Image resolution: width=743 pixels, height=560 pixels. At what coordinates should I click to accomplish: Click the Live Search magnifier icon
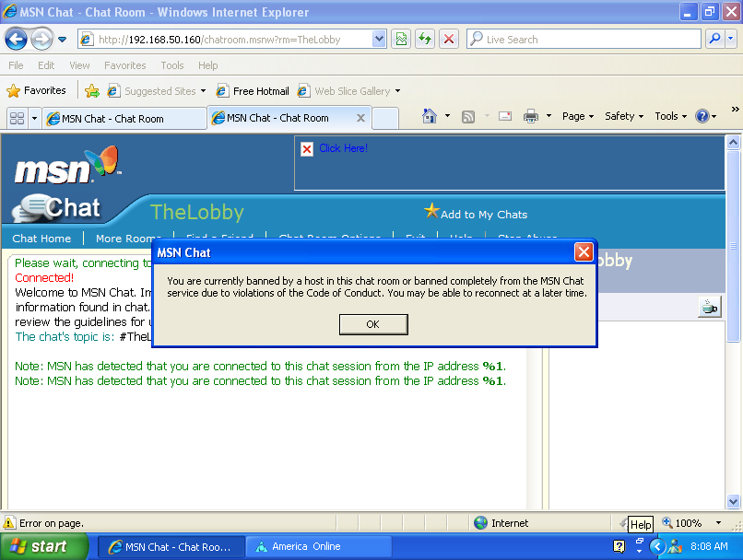pyautogui.click(x=714, y=39)
